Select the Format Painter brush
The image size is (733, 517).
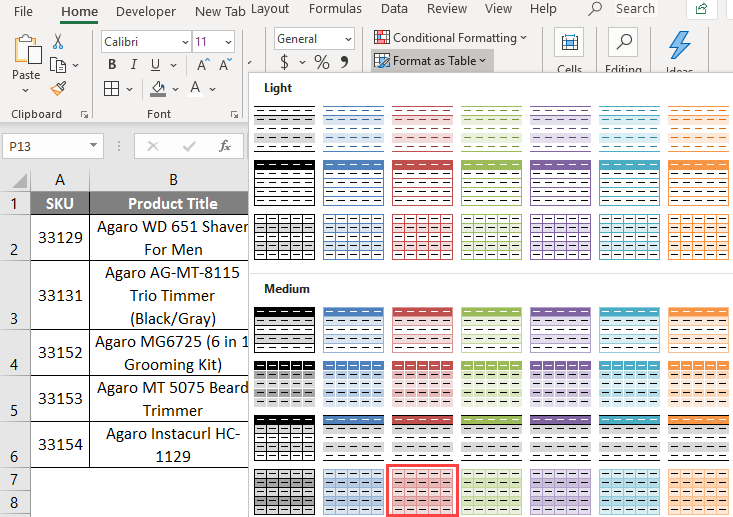coord(58,88)
